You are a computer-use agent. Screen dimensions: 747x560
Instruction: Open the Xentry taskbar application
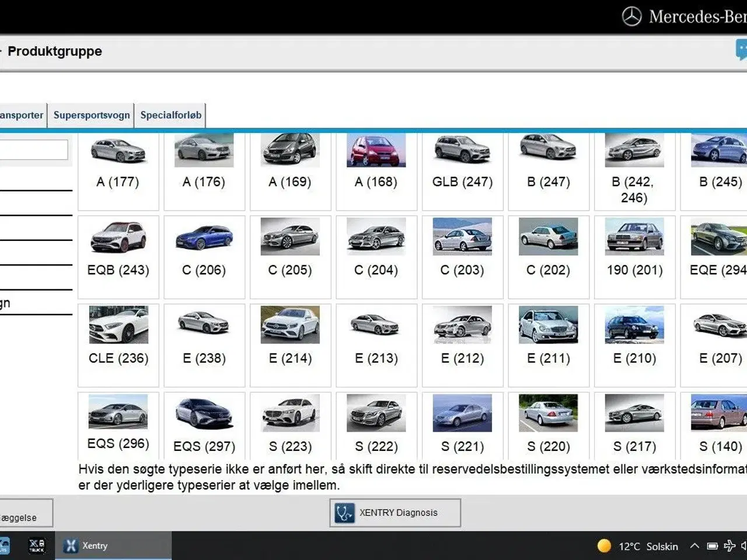point(114,545)
